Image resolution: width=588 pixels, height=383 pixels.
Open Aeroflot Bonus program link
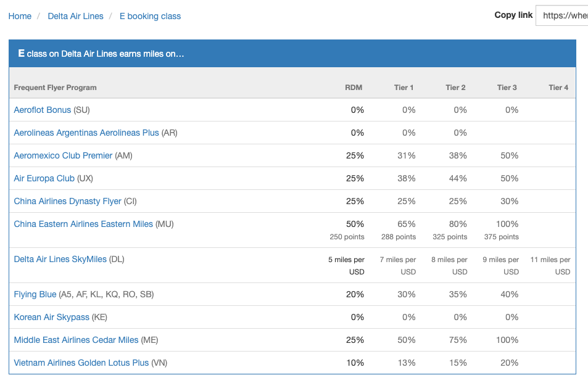pyautogui.click(x=43, y=110)
